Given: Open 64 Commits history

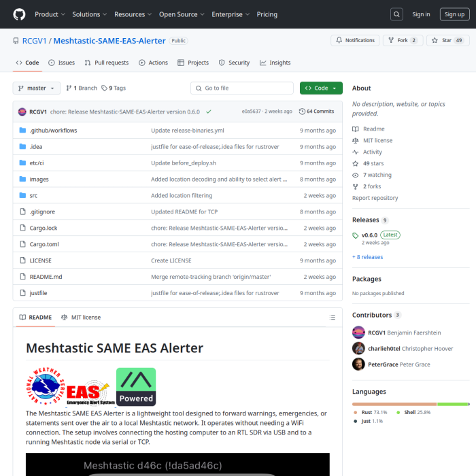Looking at the screenshot, I should coord(316,112).
